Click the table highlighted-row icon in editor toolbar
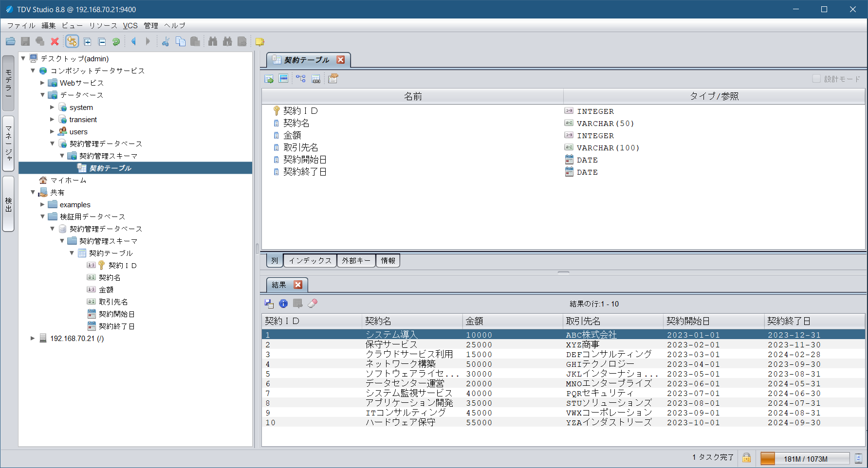The width and height of the screenshot is (868, 468). [x=283, y=79]
